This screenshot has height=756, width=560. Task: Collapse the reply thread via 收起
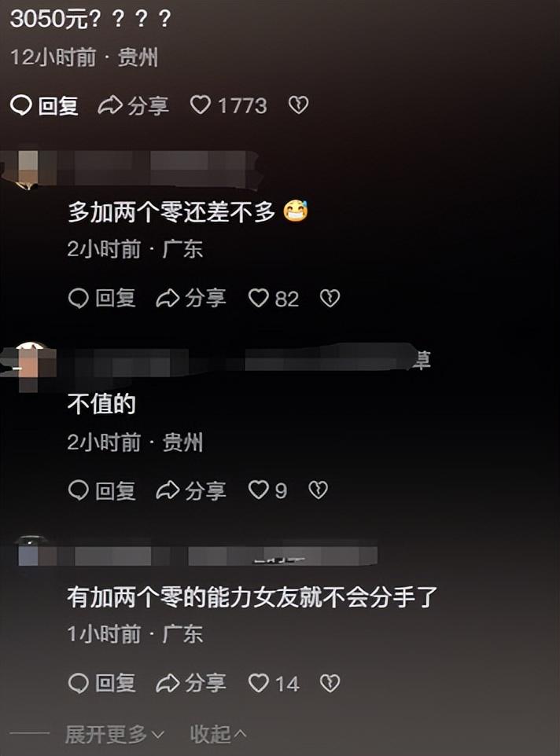point(218,734)
